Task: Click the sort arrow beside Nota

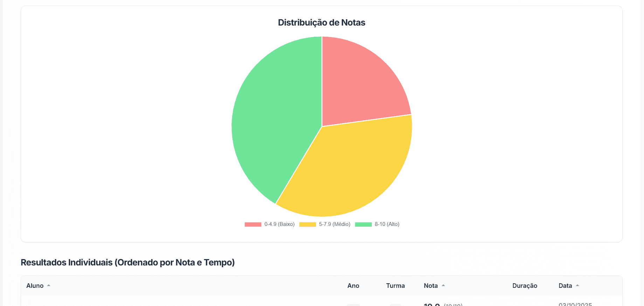Action: click(443, 286)
